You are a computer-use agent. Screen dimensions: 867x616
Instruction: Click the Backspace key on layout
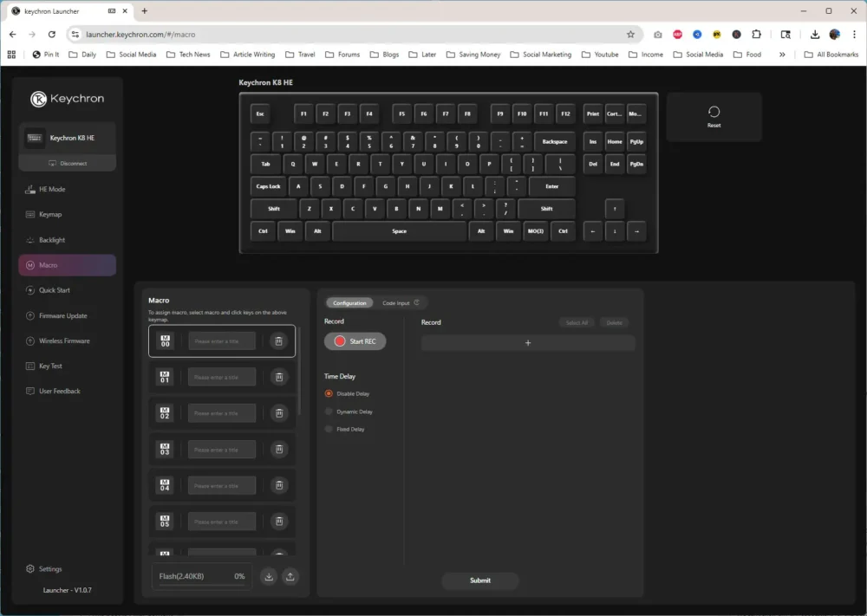coord(555,142)
